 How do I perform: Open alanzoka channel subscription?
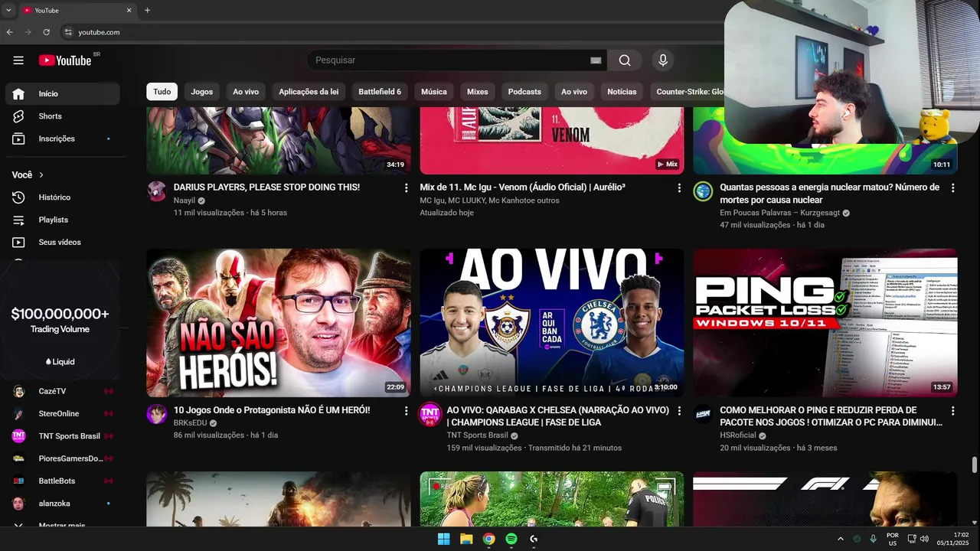point(63,504)
